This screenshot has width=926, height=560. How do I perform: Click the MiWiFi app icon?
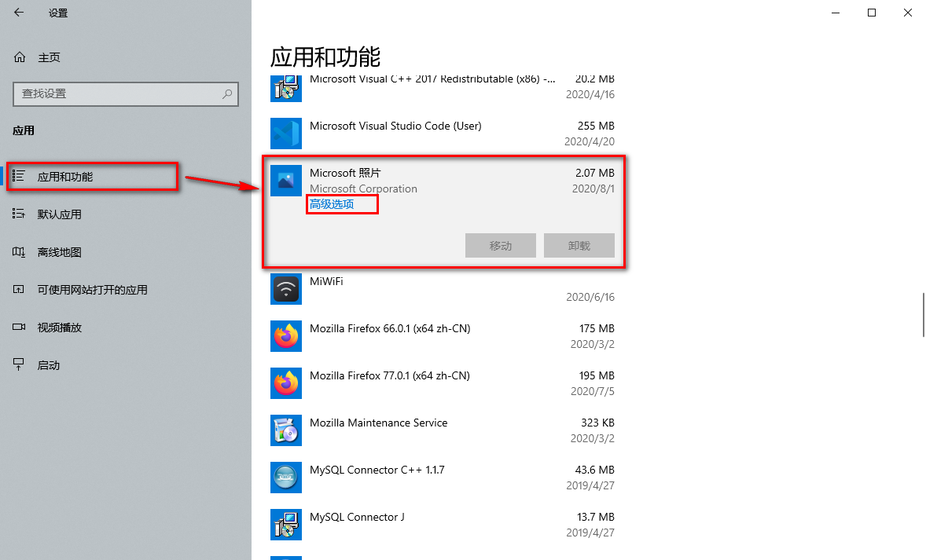tap(286, 289)
